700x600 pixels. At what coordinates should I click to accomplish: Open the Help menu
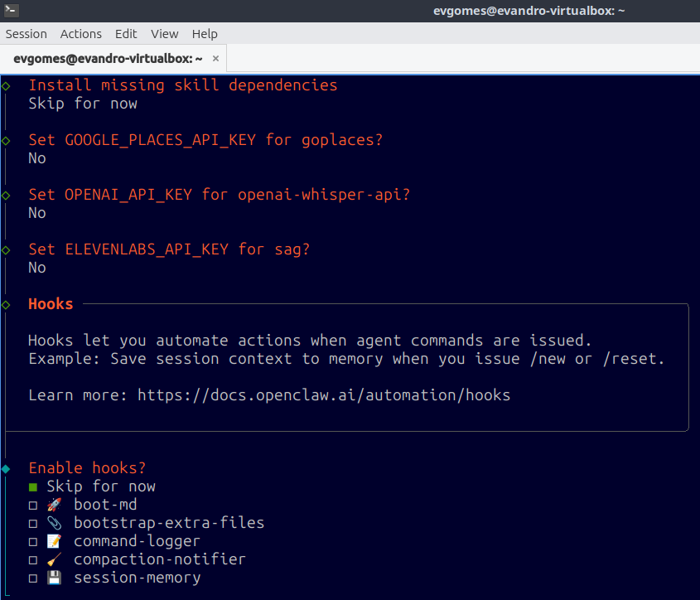pos(205,34)
